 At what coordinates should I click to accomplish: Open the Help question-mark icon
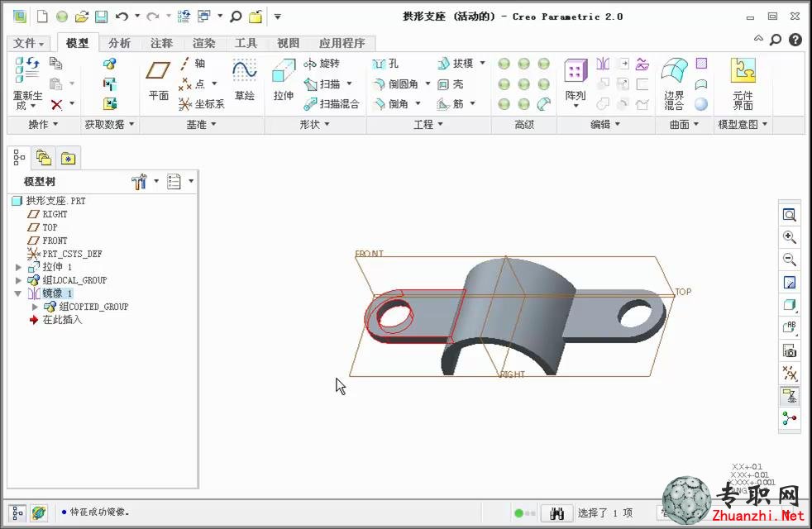795,40
